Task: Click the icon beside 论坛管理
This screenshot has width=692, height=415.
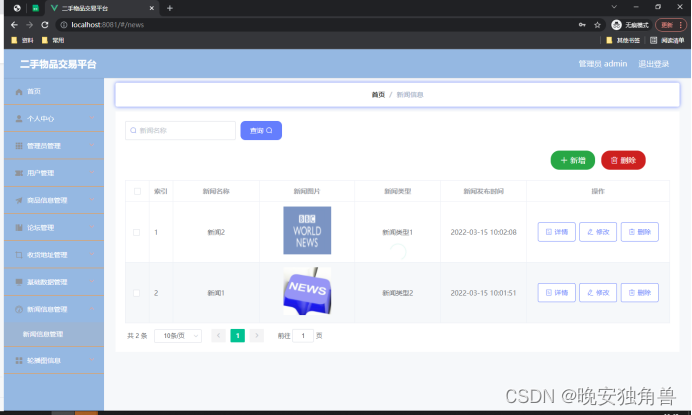Action: pyautogui.click(x=19, y=228)
